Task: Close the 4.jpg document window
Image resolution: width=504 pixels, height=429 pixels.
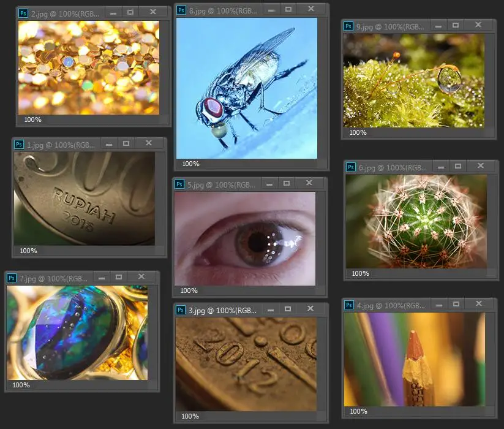Action: tap(479, 303)
